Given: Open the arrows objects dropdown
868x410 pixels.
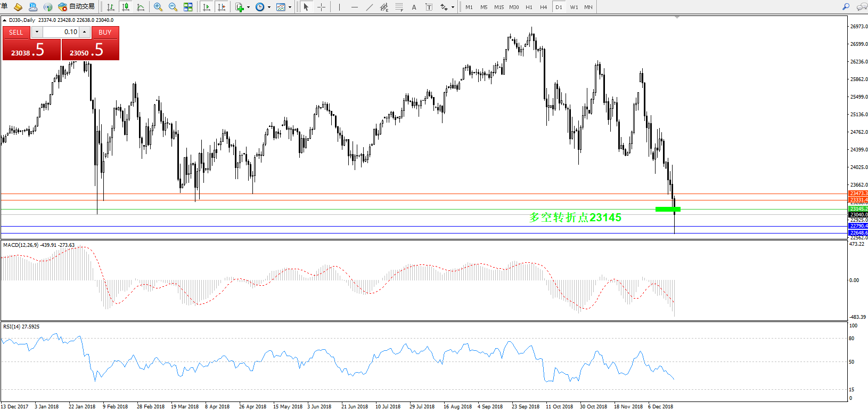Looking at the screenshot, I should point(447,7).
